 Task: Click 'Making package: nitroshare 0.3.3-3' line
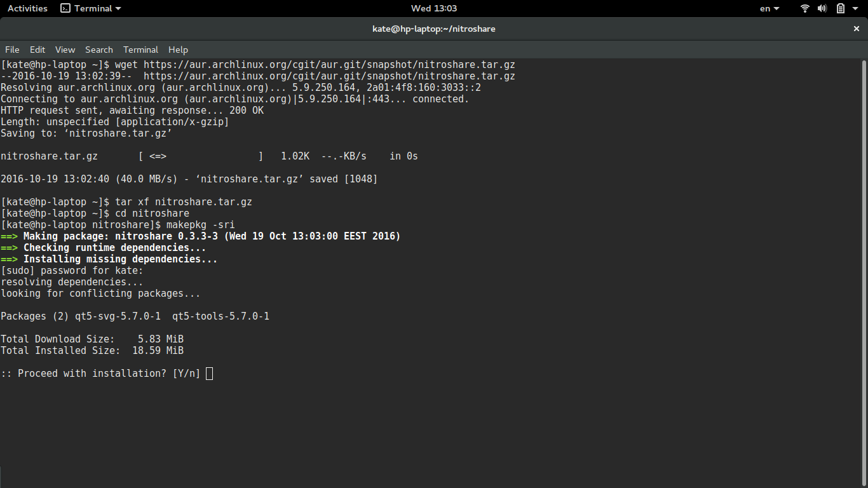(201, 236)
